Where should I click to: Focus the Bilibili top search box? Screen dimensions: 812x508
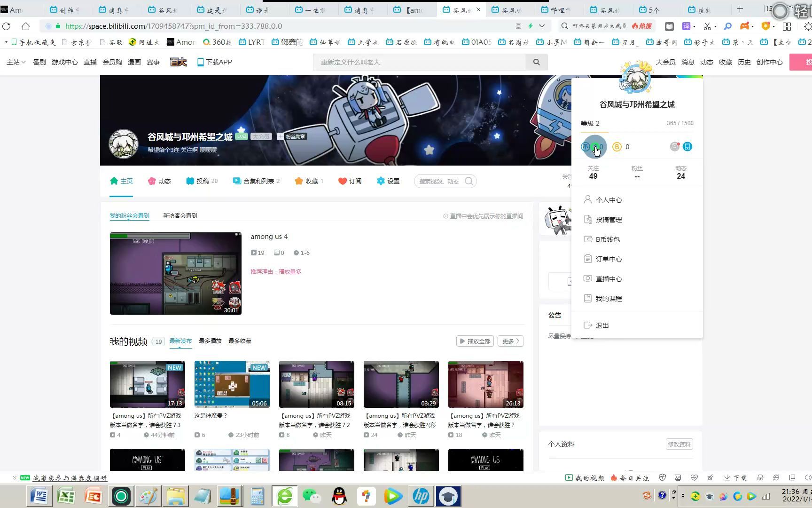pos(420,62)
